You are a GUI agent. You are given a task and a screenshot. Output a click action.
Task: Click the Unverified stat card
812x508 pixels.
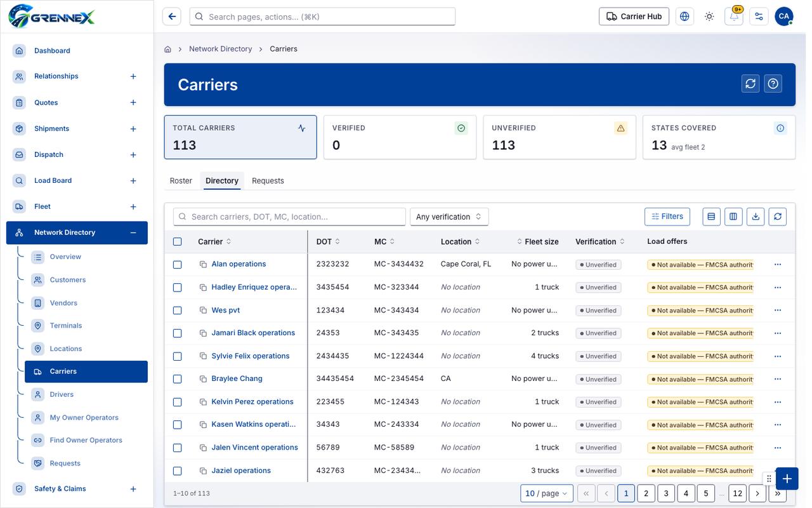560,137
